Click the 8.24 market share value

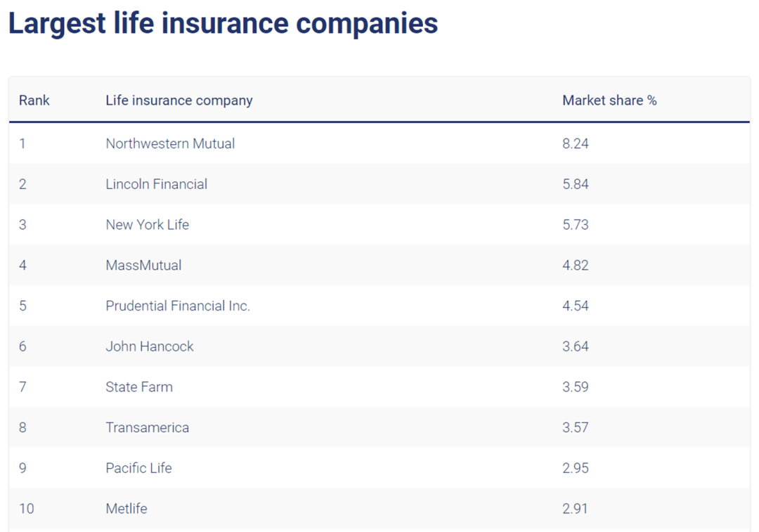[576, 143]
